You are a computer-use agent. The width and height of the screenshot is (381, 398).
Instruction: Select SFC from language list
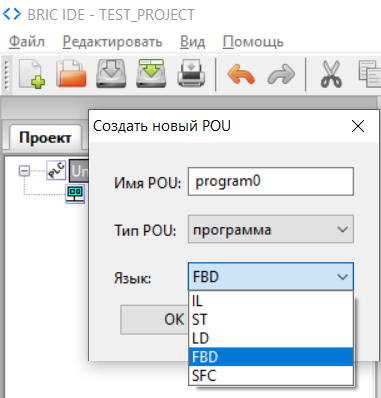pos(271,376)
